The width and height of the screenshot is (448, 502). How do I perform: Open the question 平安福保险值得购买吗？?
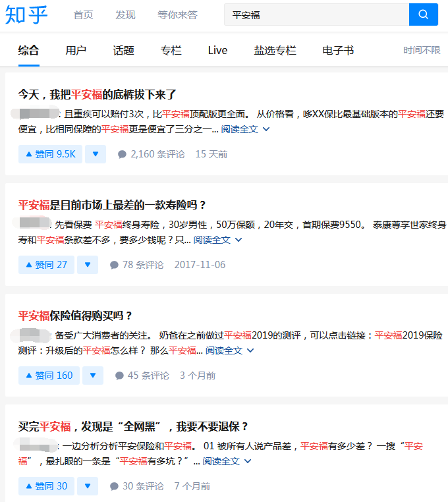[75, 316]
